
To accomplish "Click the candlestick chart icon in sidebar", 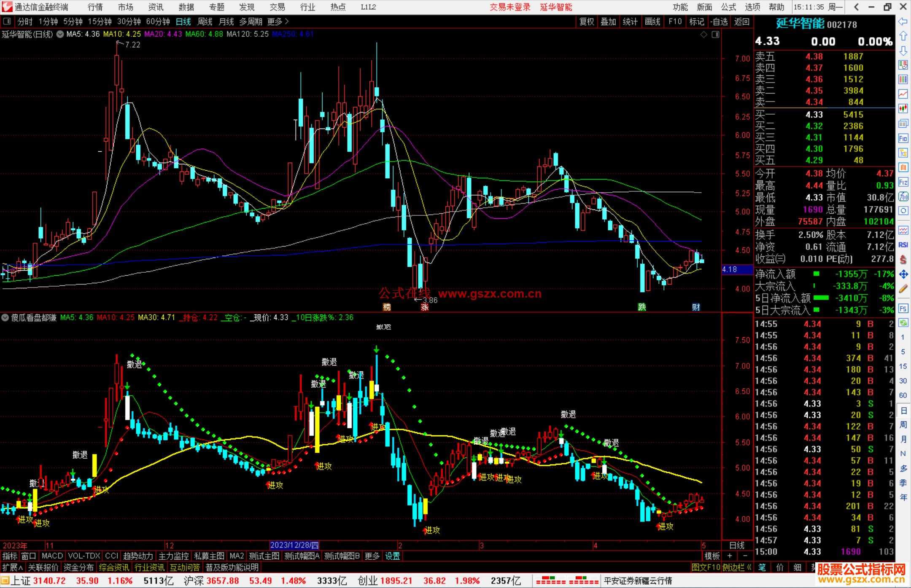I will (x=903, y=108).
